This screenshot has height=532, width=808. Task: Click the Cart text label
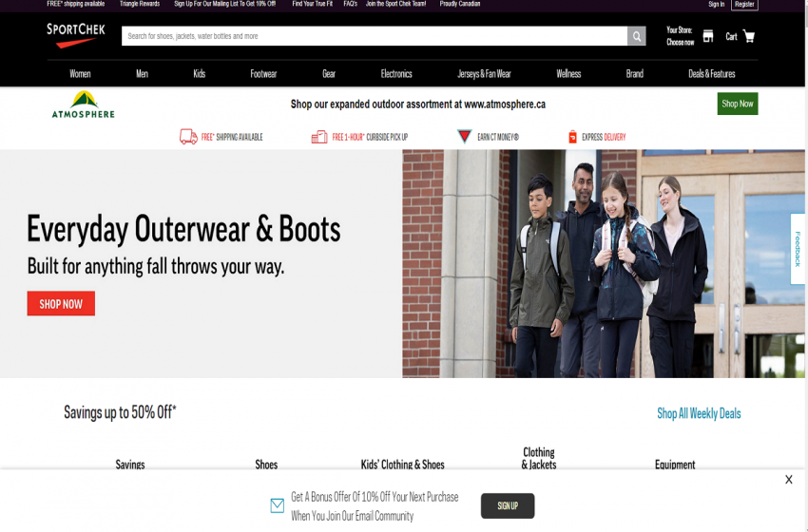(x=731, y=36)
